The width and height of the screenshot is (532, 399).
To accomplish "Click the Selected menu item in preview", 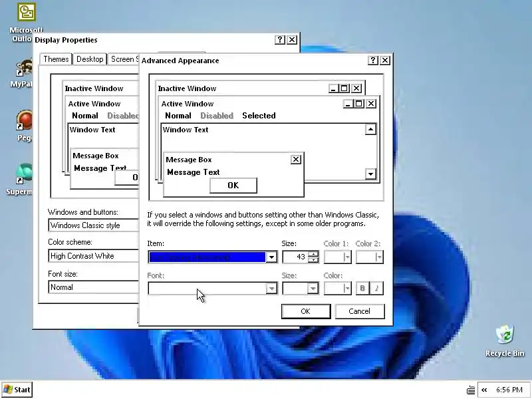I will (x=259, y=116).
